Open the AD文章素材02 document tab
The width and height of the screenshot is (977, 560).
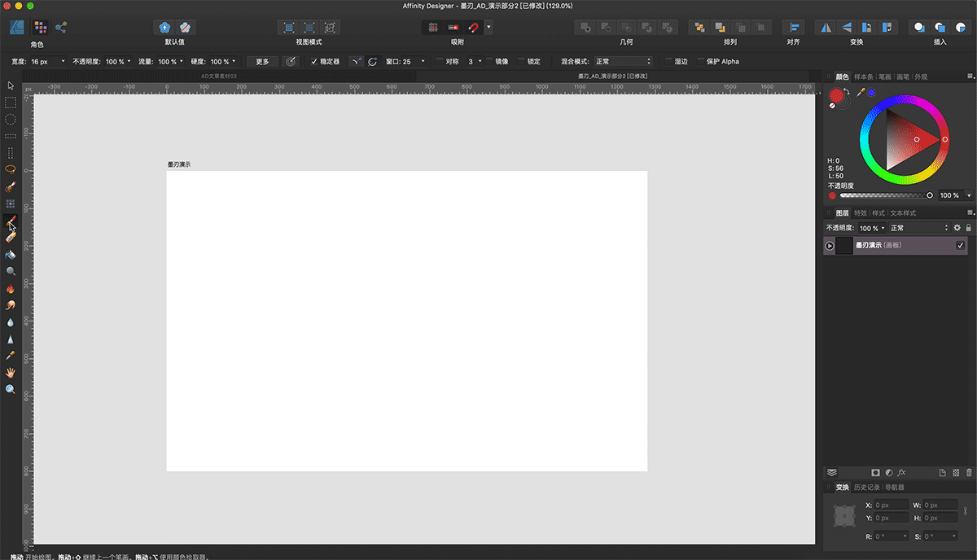click(x=219, y=76)
